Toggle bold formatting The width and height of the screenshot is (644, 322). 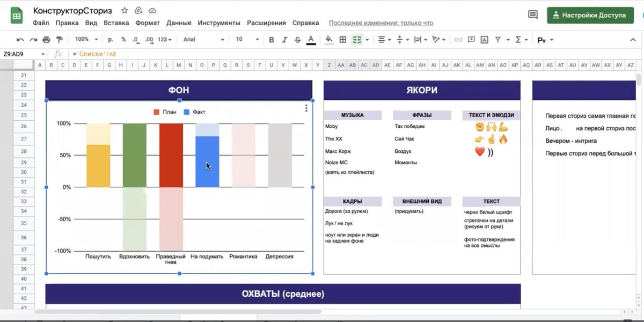click(272, 40)
